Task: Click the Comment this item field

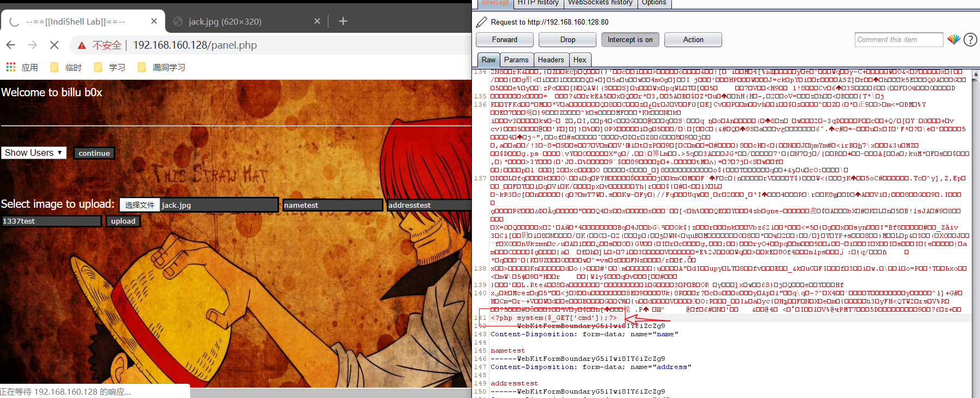Action: 899,39
